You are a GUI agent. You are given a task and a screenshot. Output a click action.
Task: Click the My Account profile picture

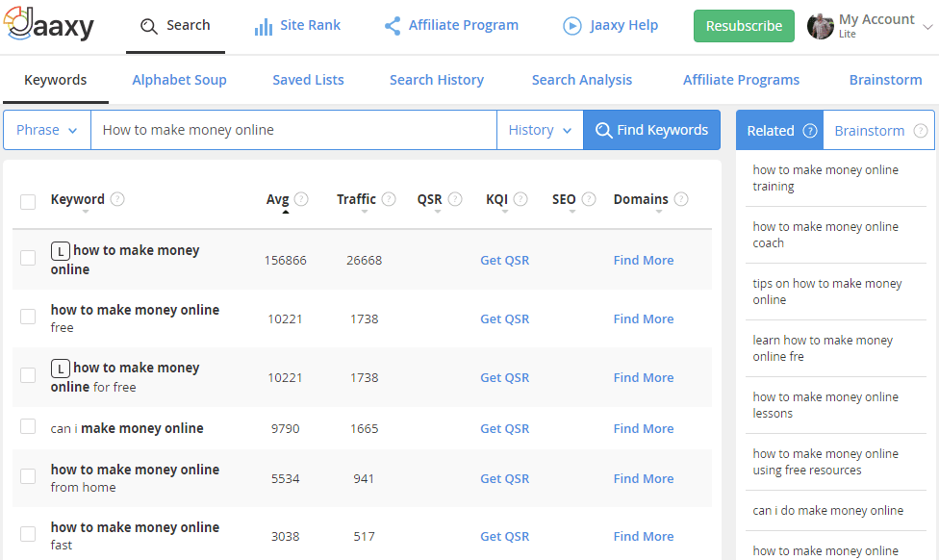(x=820, y=26)
